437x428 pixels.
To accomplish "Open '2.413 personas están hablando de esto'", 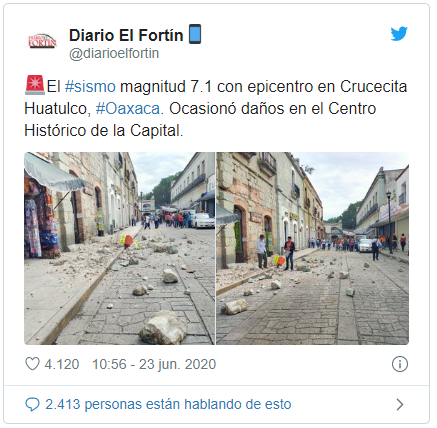I will pos(168,404).
